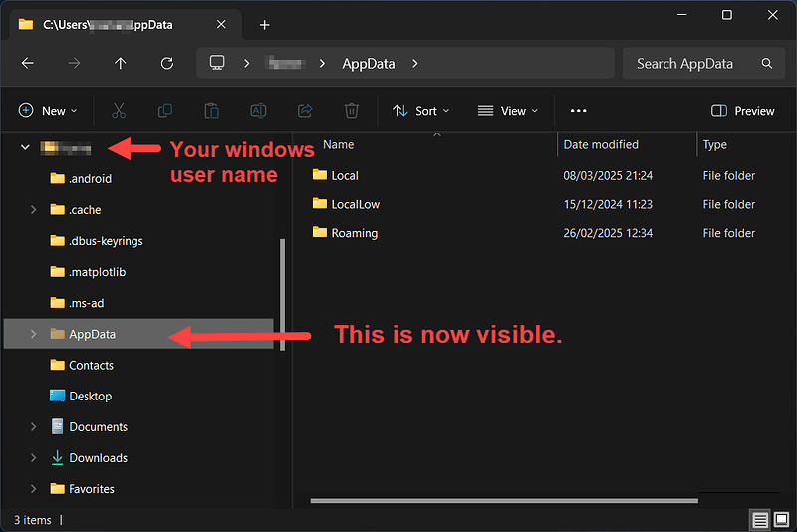Image resolution: width=797 pixels, height=532 pixels.
Task: Switch to large thumbnails view in status bar
Action: pos(781,520)
